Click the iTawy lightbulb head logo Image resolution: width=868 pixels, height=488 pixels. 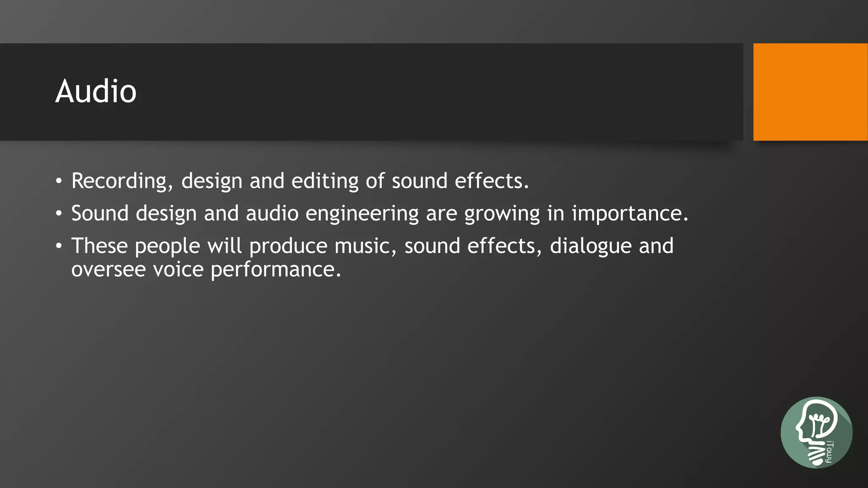(x=816, y=433)
